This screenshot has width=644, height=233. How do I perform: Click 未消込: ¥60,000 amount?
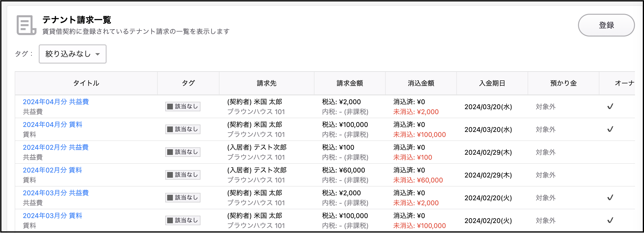click(x=418, y=180)
